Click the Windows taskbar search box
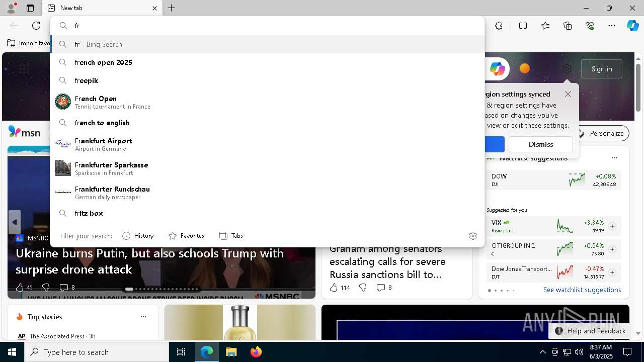Screen dimensions: 644x362 coord(97,352)
